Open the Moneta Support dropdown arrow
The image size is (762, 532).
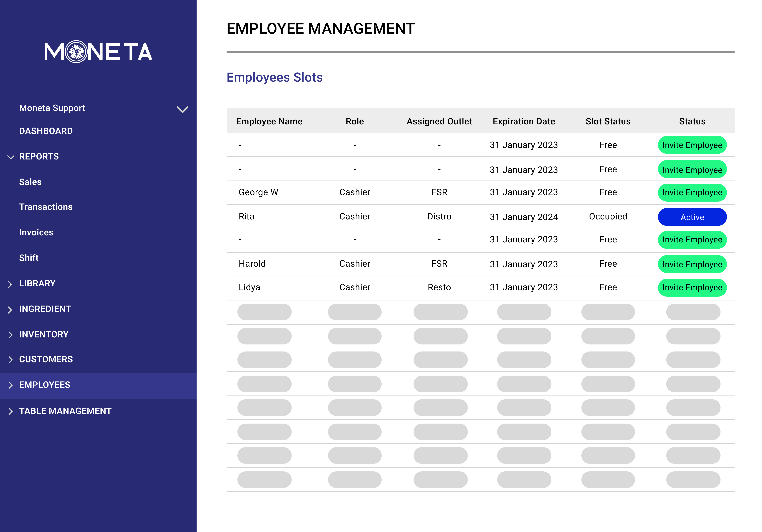(182, 109)
